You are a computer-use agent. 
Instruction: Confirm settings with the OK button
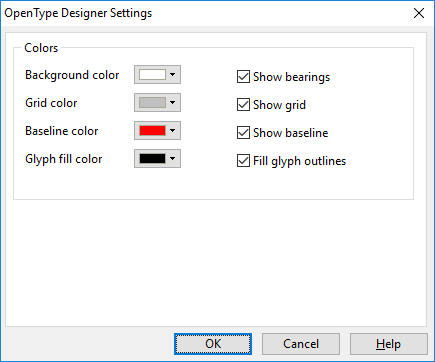point(213,344)
